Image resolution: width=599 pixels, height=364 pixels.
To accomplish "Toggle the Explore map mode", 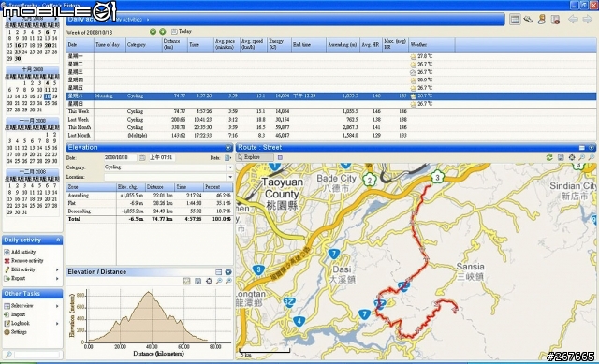I will [x=255, y=157].
